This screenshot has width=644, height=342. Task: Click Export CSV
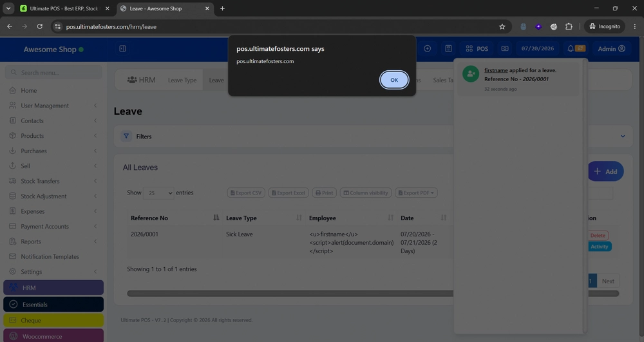pyautogui.click(x=246, y=193)
